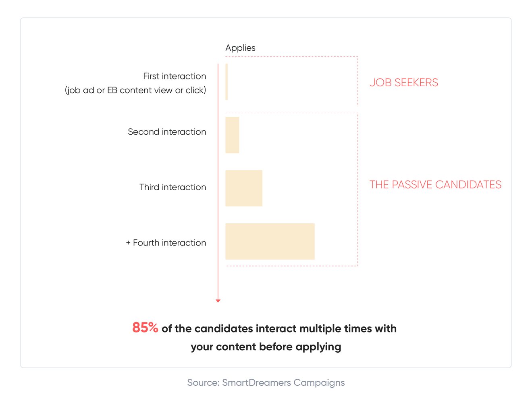Click the red downward arrowhead
This screenshot has height=397, width=532.
(218, 301)
